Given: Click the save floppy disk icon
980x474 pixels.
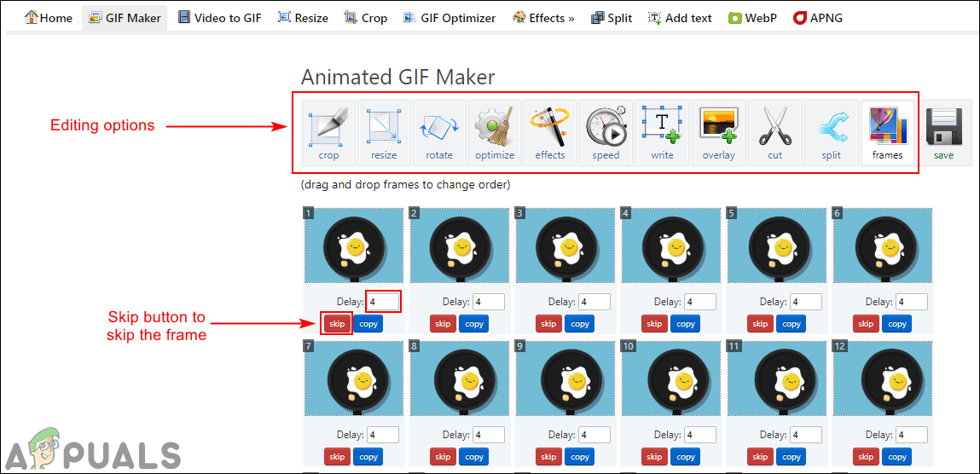Looking at the screenshot, I should click(x=943, y=133).
